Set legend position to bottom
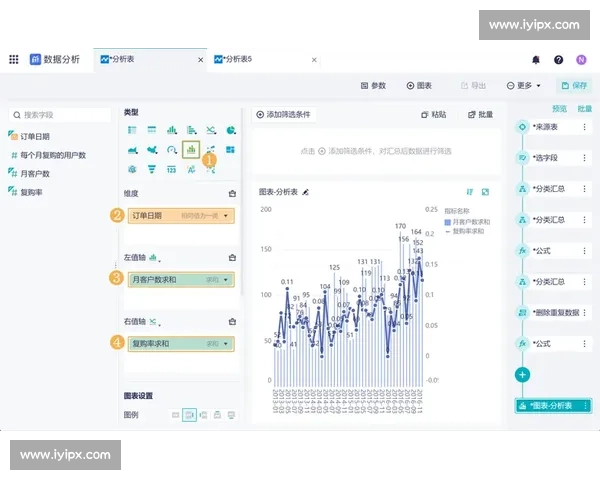 pos(231,415)
